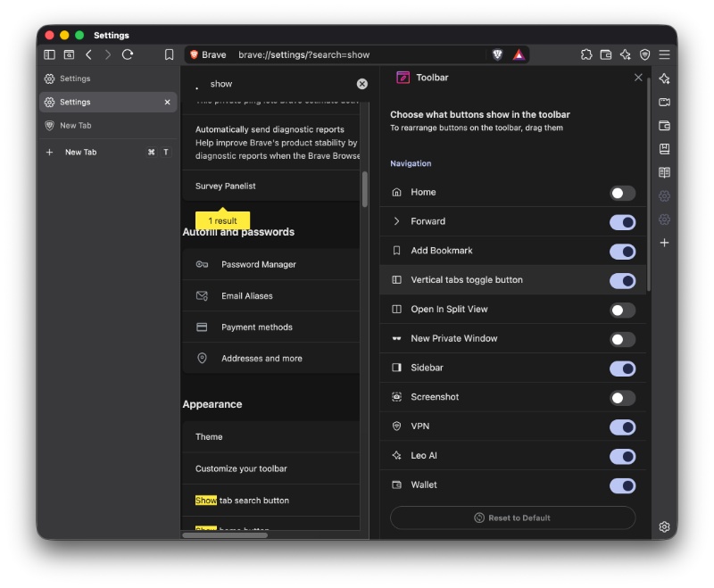Open the Extensions puzzle icon
The width and height of the screenshot is (714, 588).
[586, 54]
